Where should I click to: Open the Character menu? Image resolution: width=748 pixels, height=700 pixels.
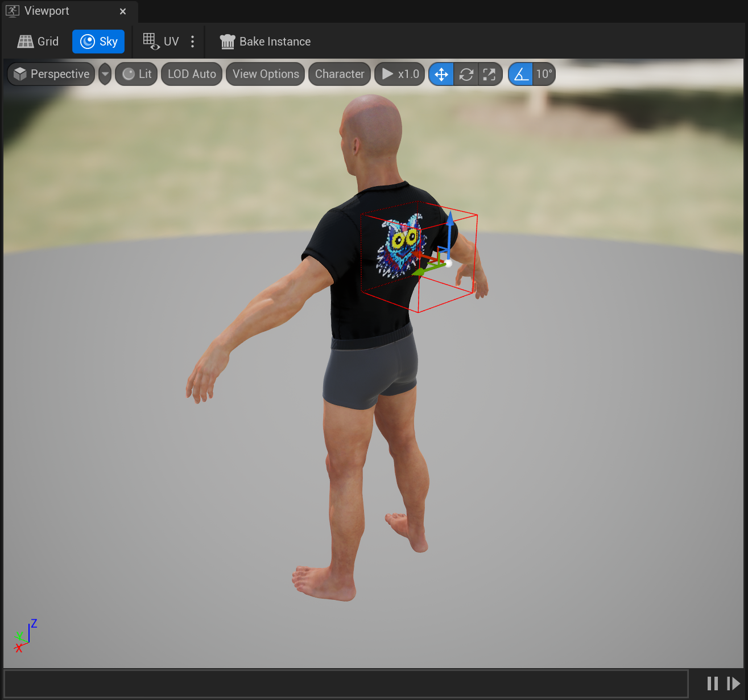click(x=340, y=74)
